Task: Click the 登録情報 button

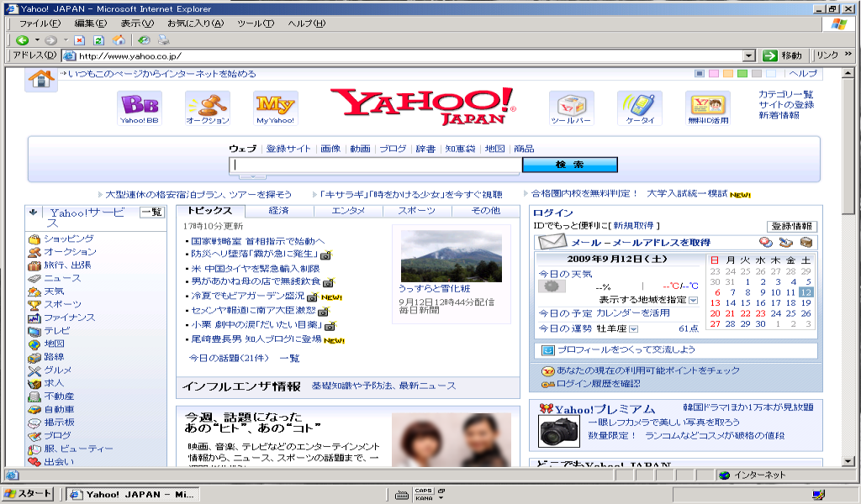Action: pyautogui.click(x=792, y=227)
